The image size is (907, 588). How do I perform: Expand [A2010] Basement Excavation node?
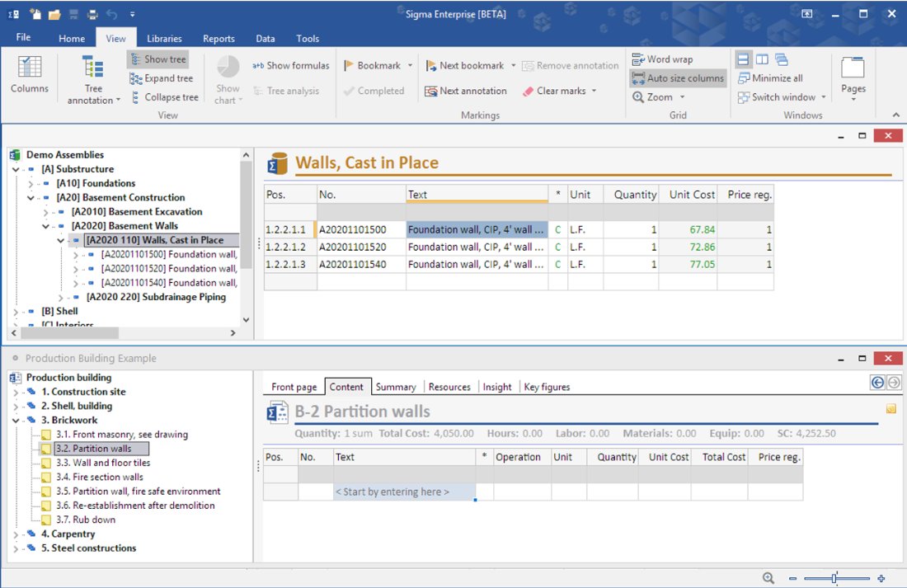46,212
